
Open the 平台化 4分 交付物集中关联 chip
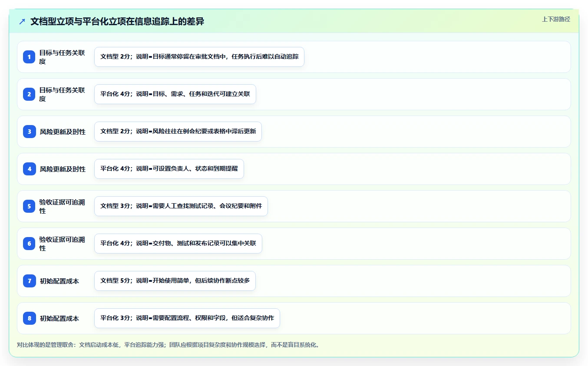point(178,244)
